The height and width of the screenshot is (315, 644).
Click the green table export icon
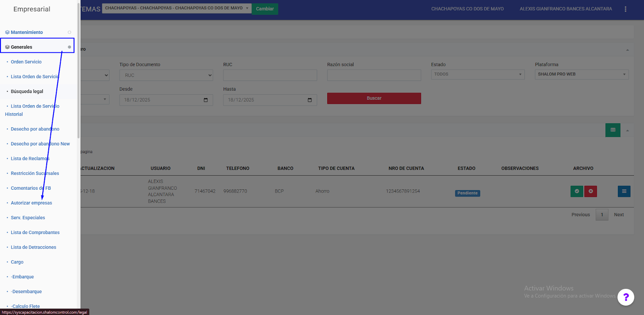point(613,130)
